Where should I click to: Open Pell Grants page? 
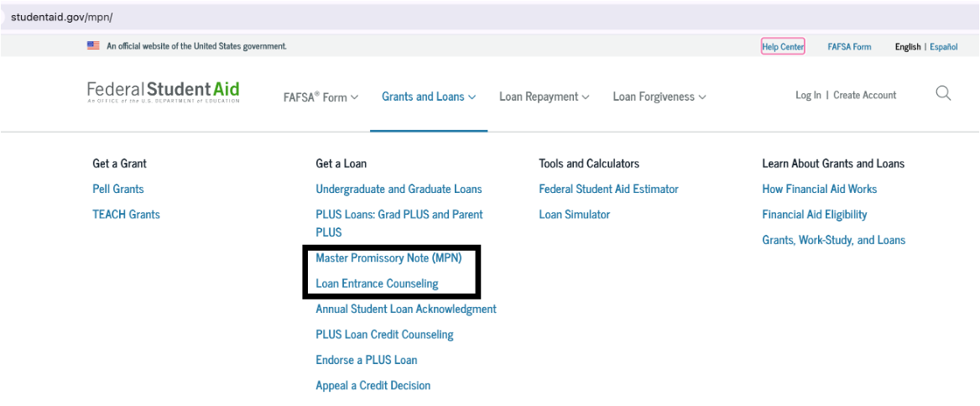pyautogui.click(x=118, y=189)
